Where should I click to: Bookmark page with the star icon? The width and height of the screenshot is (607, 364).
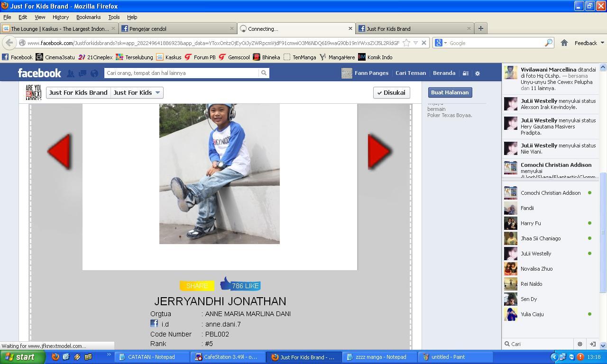(x=406, y=43)
